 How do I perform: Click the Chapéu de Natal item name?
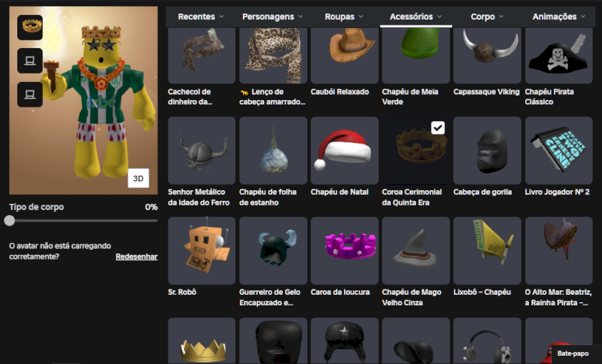(x=339, y=192)
